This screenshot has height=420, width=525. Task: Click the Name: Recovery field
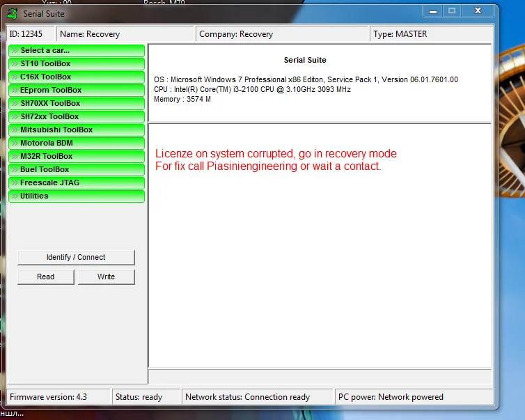[125, 34]
